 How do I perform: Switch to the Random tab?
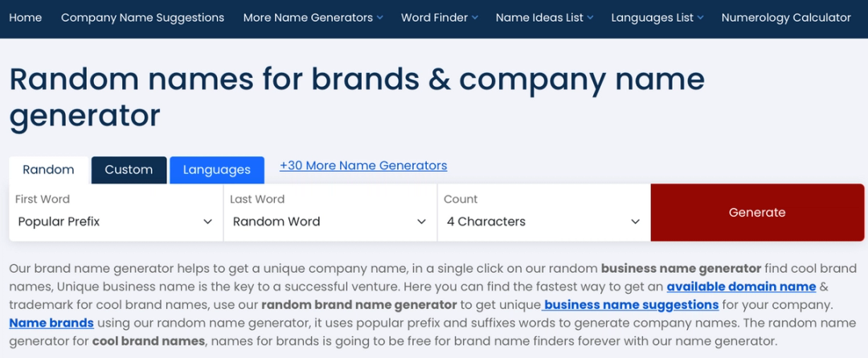point(49,170)
